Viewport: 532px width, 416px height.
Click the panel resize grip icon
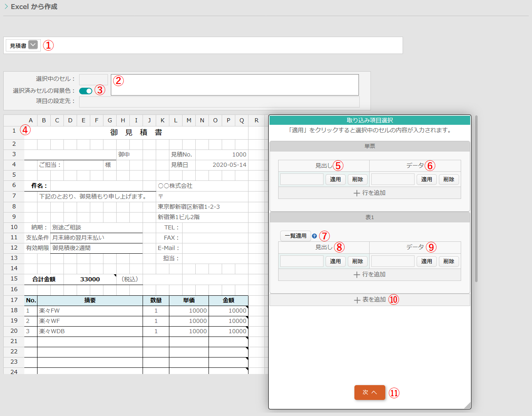coord(467,405)
